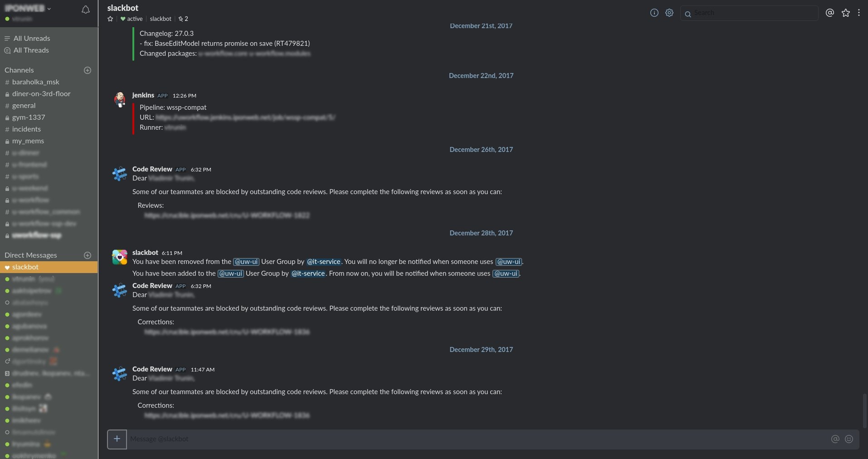Open the emoji picker in message box
Screen dimensions: 868x459
(849, 439)
